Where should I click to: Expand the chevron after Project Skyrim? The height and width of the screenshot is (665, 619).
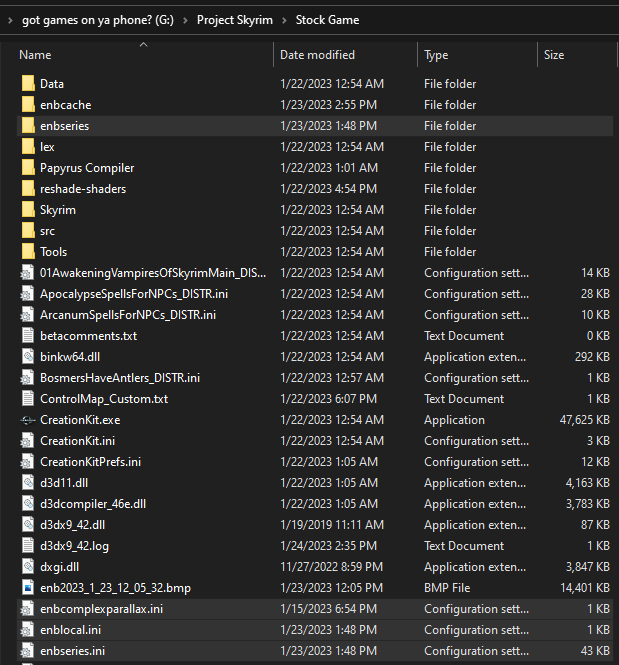click(284, 20)
